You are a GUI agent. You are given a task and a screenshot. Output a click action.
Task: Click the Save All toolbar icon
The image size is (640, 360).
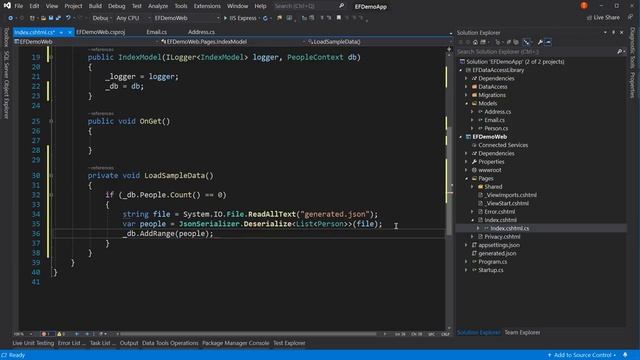click(58, 18)
